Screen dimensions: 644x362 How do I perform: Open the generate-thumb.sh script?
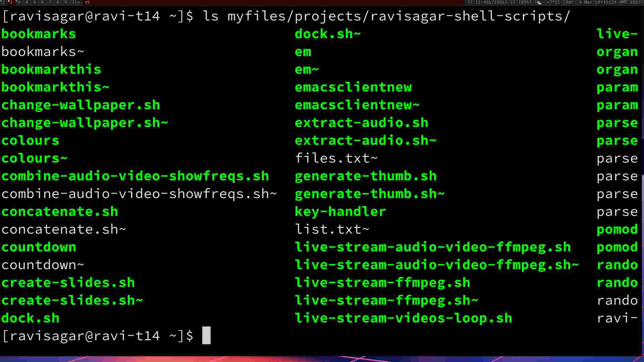pos(366,176)
